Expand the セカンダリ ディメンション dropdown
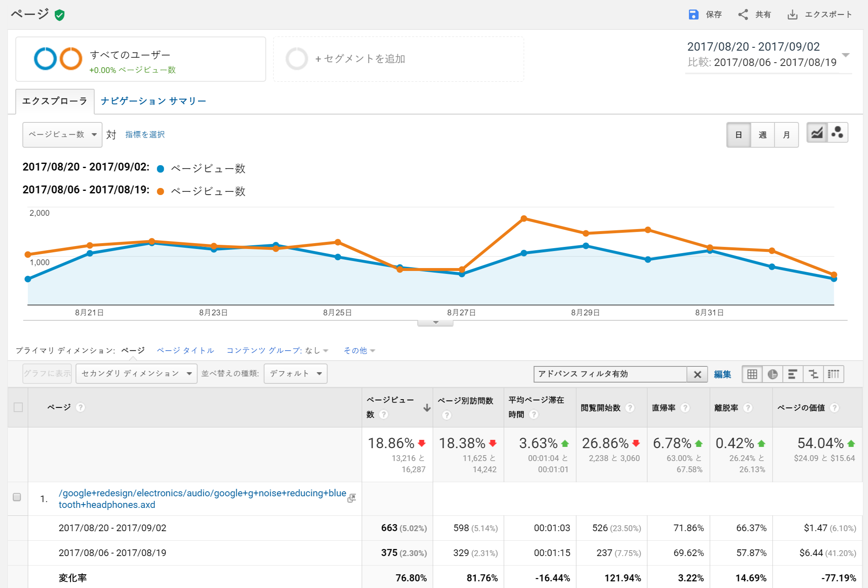Screen dimensions: 868x588 coord(136,373)
